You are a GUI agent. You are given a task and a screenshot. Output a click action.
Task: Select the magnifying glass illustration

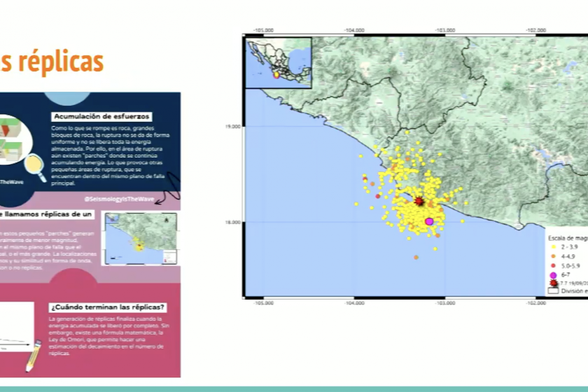click(36, 168)
